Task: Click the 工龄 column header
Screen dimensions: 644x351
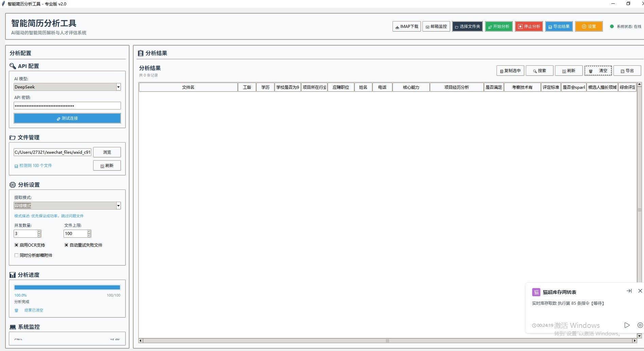Action: tap(247, 87)
